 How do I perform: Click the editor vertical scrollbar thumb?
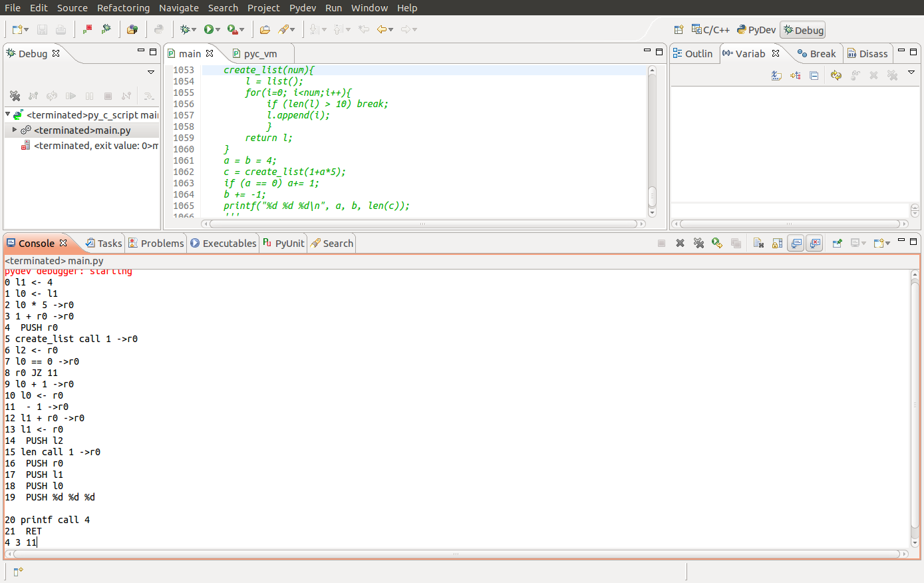click(x=652, y=196)
